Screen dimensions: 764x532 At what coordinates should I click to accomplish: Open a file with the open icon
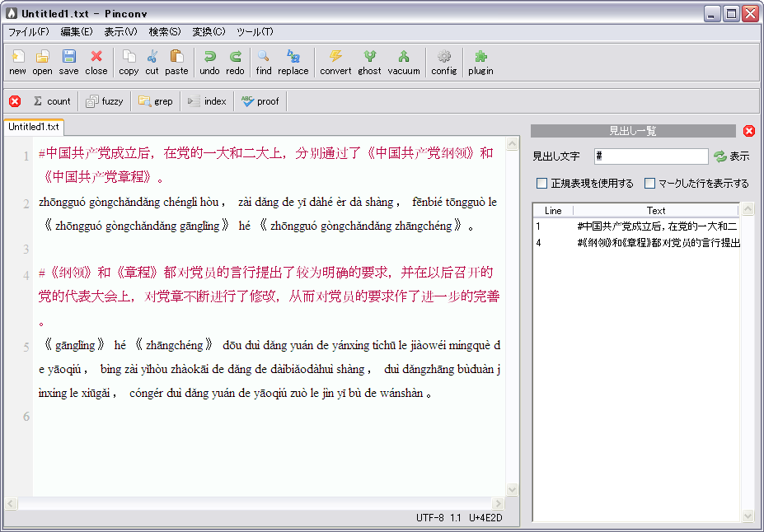pos(42,63)
